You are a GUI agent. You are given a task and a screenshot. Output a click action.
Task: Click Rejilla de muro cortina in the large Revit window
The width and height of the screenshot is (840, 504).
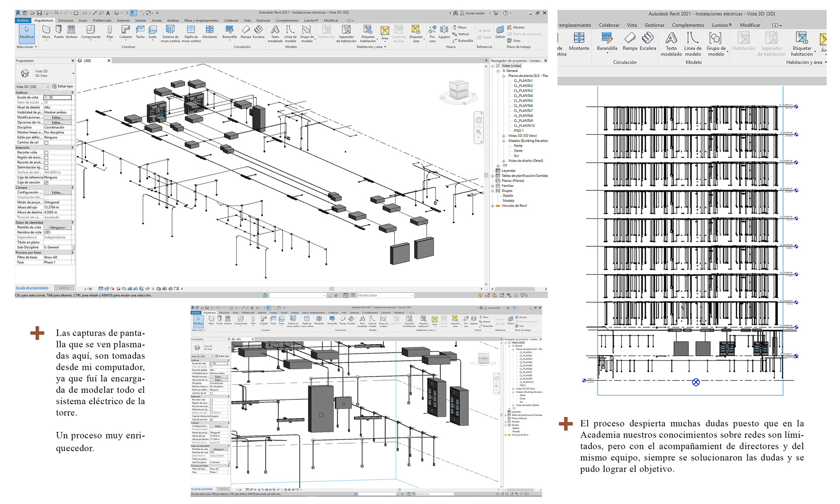pos(191,34)
